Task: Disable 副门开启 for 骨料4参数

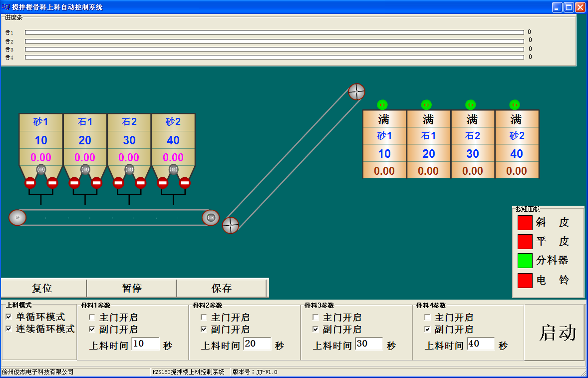Action: point(427,329)
